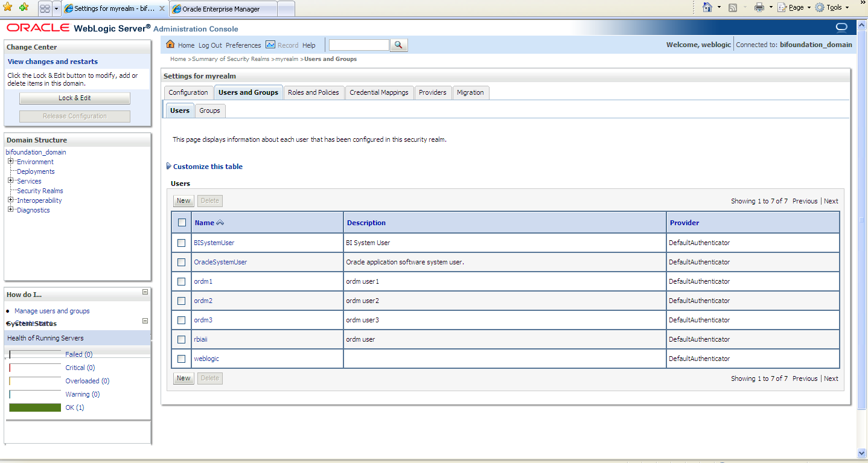Open the Groups sub-tab
Screen dimensions: 868x463
tap(209, 110)
